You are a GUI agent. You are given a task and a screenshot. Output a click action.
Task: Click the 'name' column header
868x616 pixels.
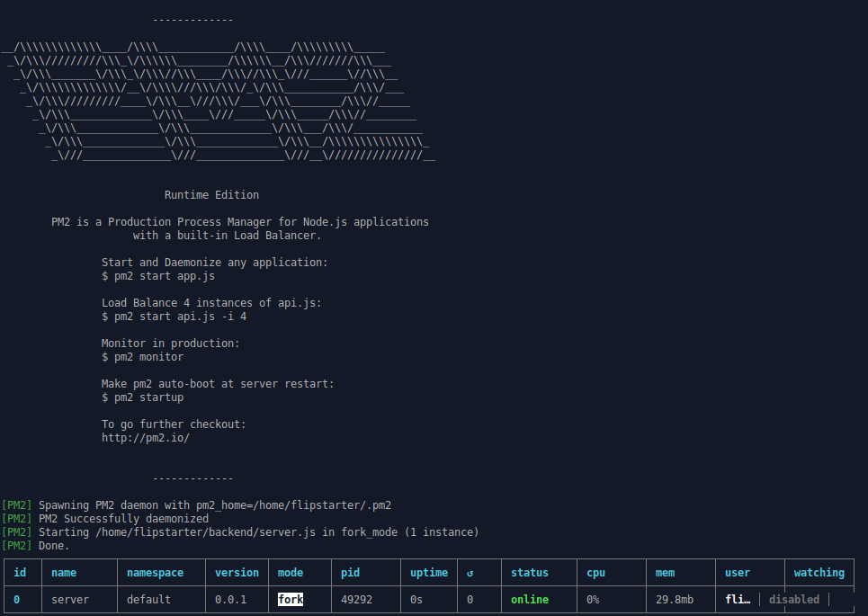pyautogui.click(x=64, y=573)
